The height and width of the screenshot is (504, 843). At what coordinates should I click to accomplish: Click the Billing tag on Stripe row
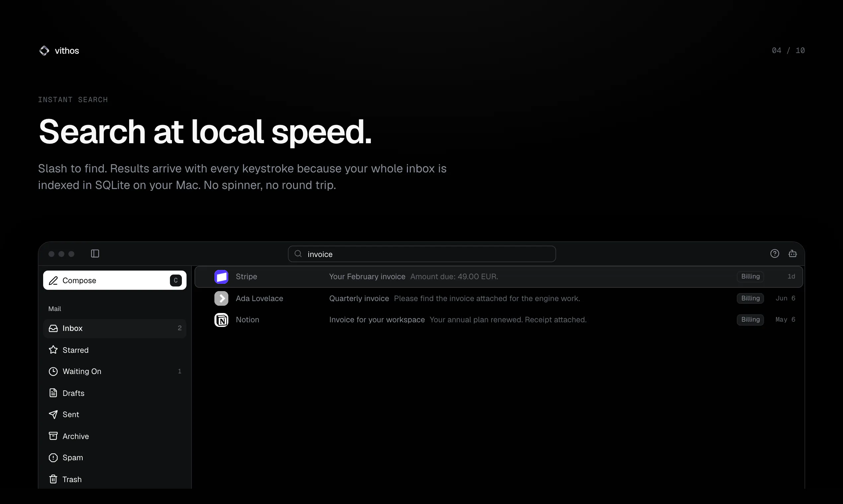click(750, 277)
